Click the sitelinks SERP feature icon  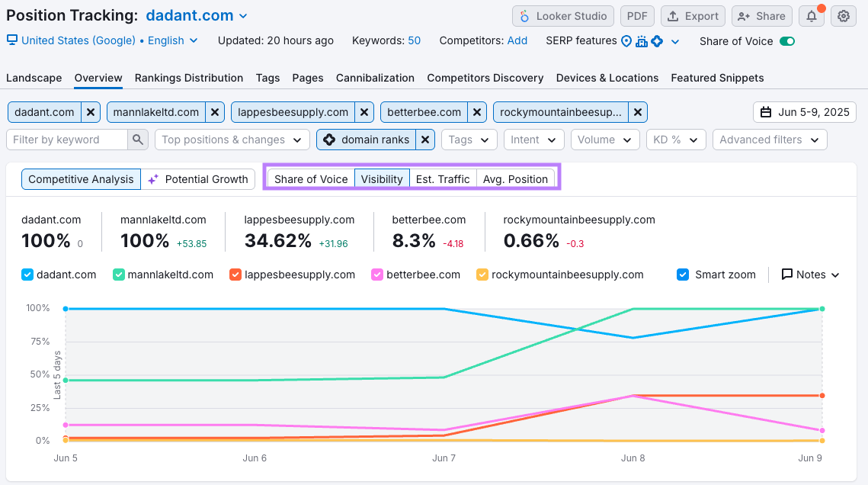click(642, 41)
